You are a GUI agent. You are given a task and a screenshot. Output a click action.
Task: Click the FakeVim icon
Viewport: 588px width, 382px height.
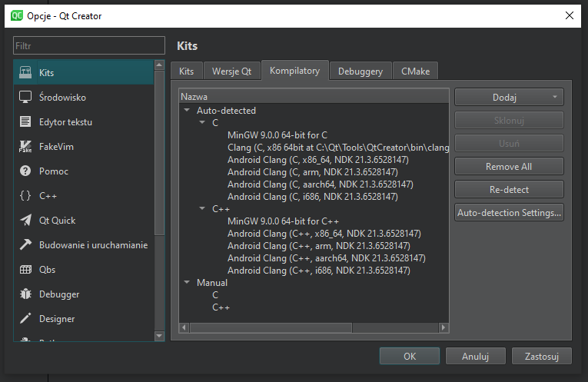[25, 147]
